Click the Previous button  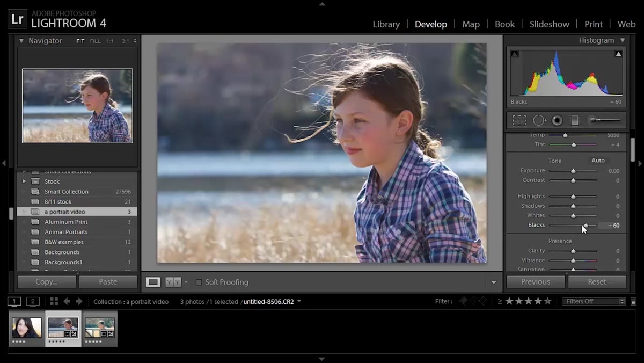coord(536,282)
